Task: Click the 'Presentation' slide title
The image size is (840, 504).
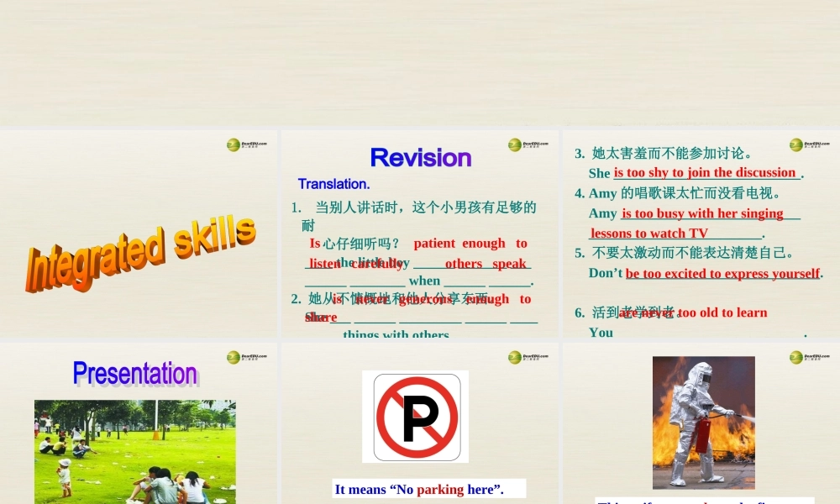Action: 135,375
